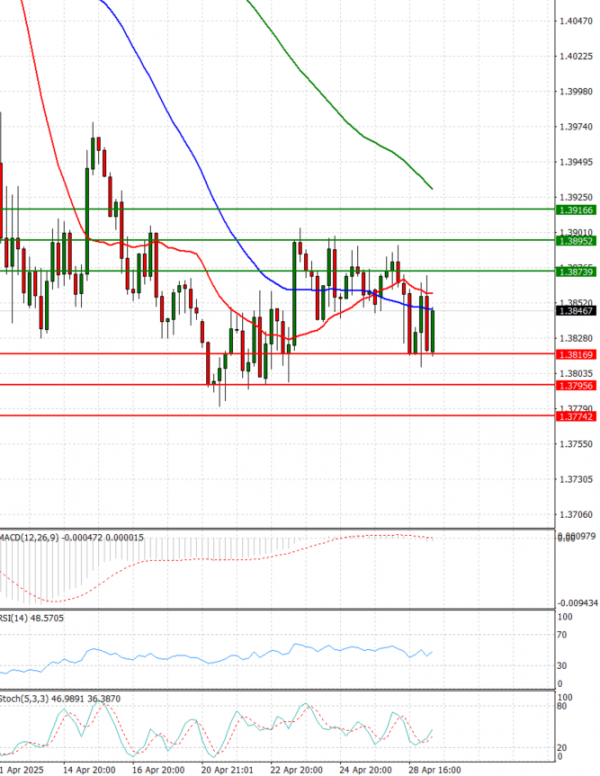Image resolution: width=600 pixels, height=776 pixels.
Task: Select the 16 Apr 20:00 time axis label
Action: (x=157, y=770)
